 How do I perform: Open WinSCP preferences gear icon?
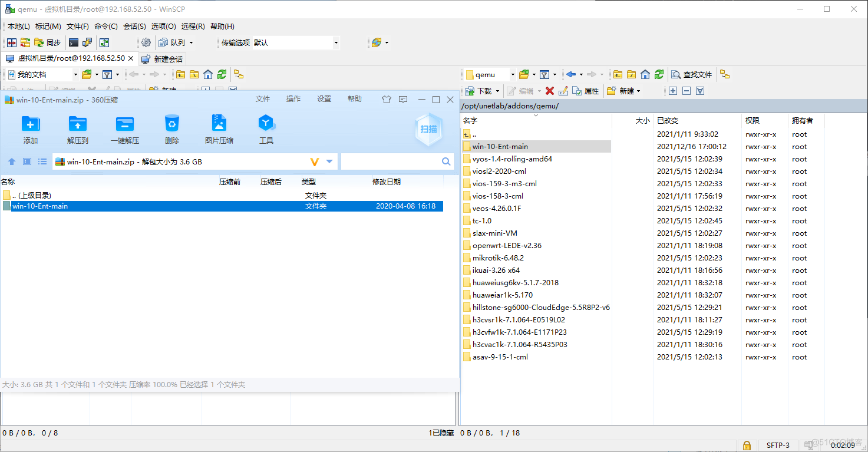coord(146,42)
